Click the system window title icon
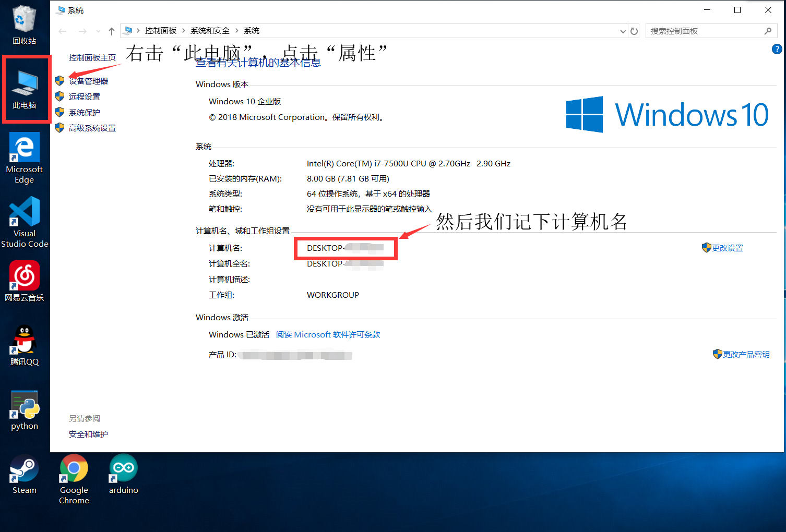The width and height of the screenshot is (786, 532). pos(61,10)
